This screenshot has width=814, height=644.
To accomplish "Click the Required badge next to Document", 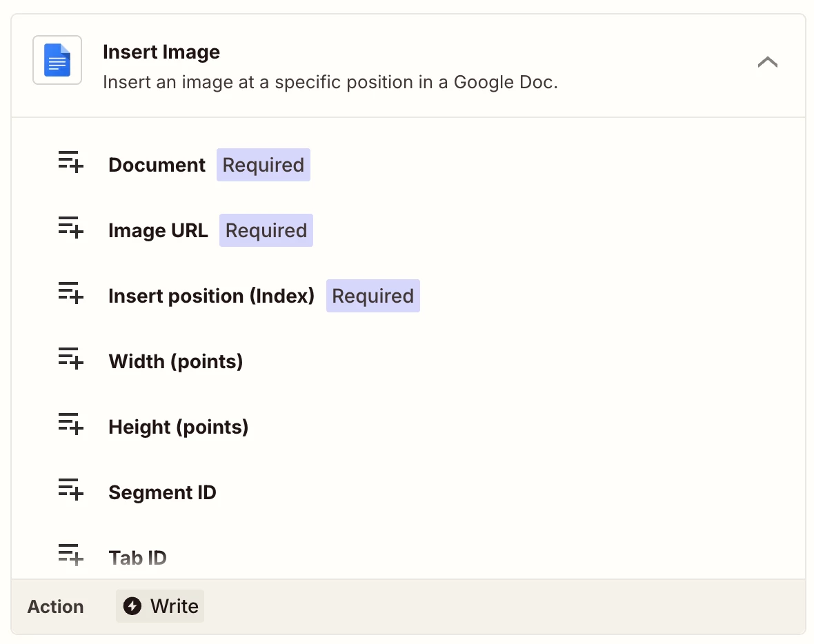I will (x=263, y=165).
